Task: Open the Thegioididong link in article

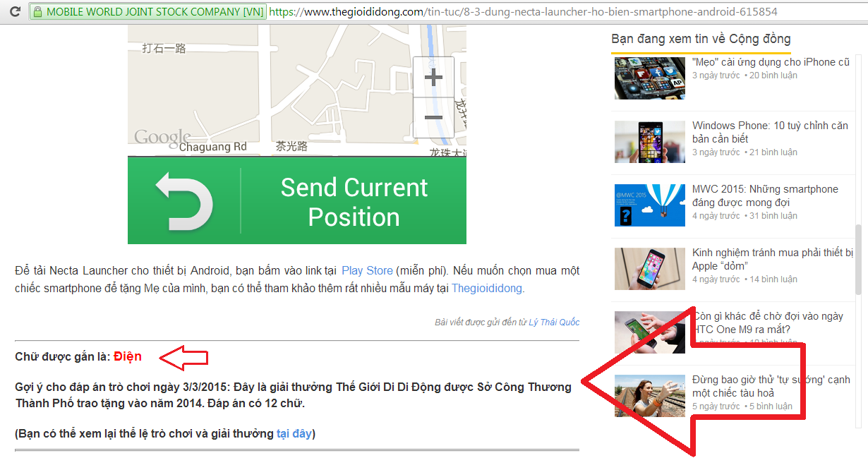Action: pyautogui.click(x=487, y=288)
